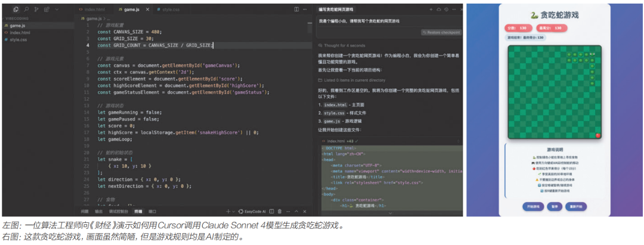Select the 终端 terminal panel tab
The height and width of the screenshot is (245, 644).
pos(138,211)
